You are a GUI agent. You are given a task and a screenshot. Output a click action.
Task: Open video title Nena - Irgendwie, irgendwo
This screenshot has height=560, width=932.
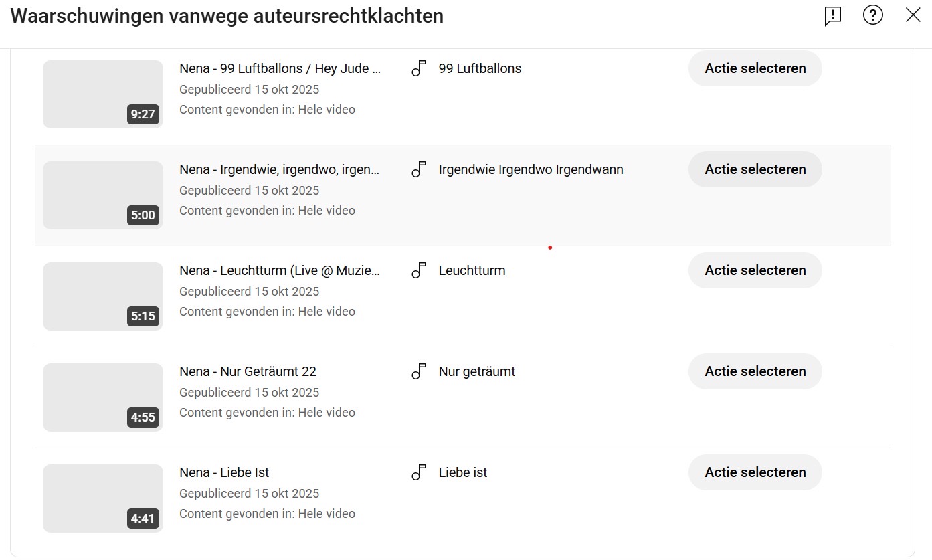coord(280,169)
